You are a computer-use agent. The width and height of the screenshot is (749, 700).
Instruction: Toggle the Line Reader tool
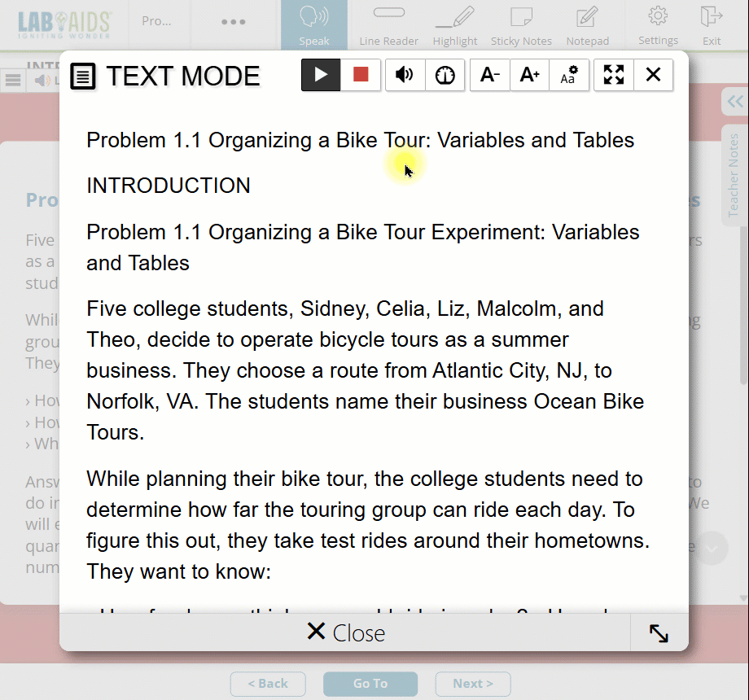pos(388,24)
